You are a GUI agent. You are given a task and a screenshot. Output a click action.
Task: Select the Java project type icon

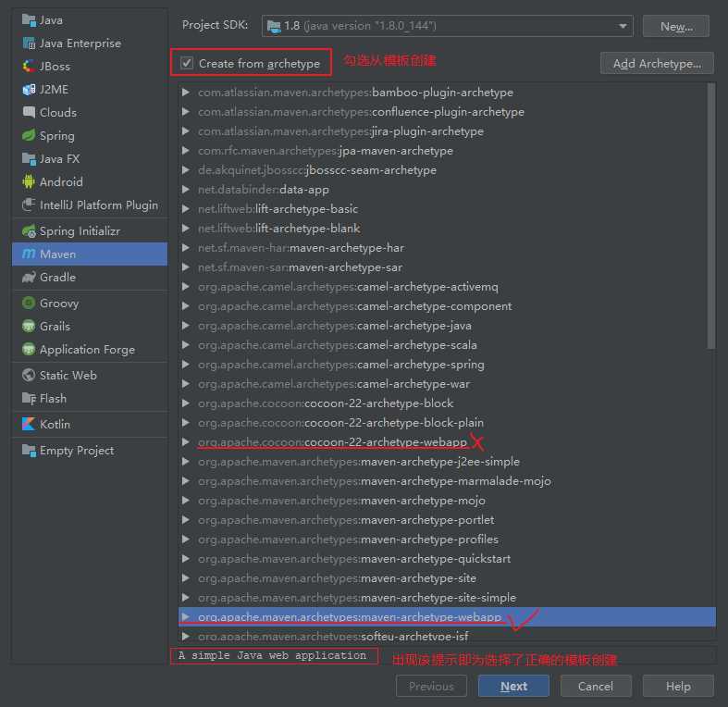(29, 20)
